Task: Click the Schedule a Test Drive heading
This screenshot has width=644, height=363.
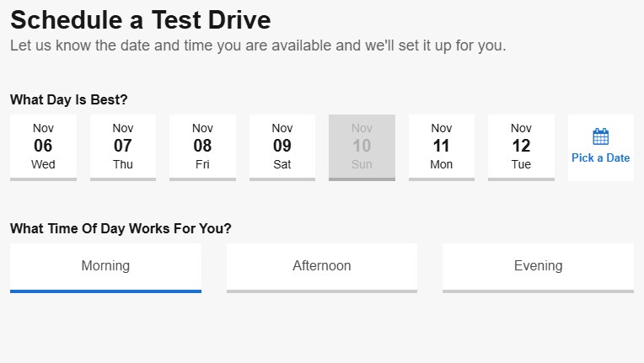Action: pos(140,20)
